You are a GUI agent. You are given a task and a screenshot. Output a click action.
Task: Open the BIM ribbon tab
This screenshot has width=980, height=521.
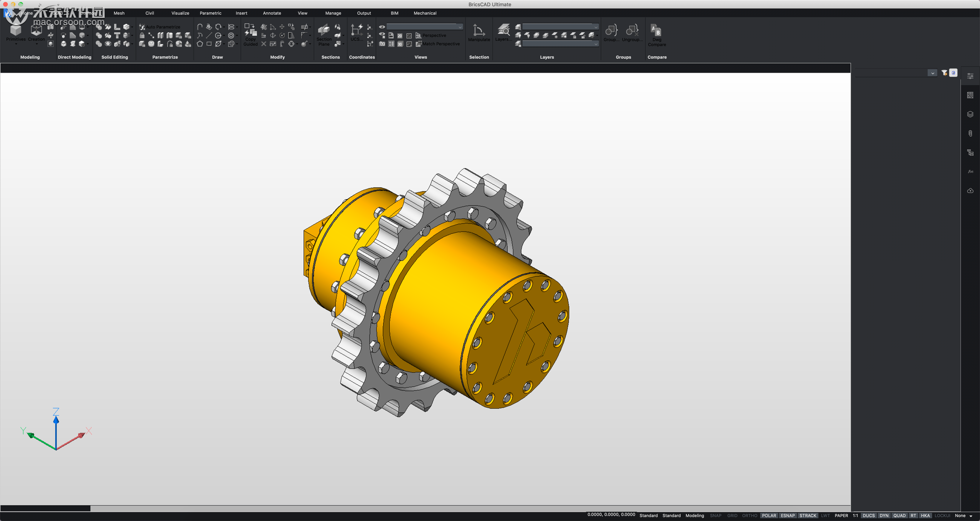[x=395, y=13]
